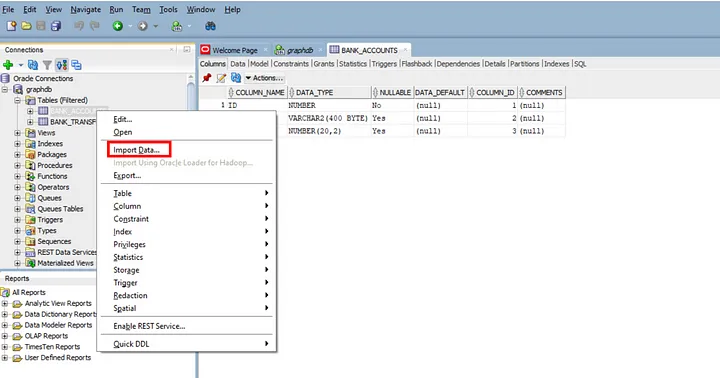Image resolution: width=720 pixels, height=378 pixels.
Task: Switch to the graphdb worksheet tab
Action: point(299,50)
